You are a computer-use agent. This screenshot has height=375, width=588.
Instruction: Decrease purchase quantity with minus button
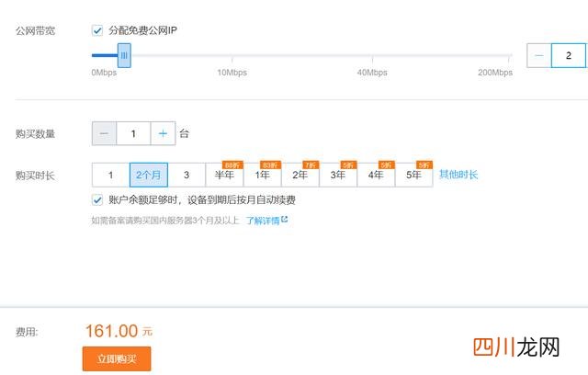point(104,133)
